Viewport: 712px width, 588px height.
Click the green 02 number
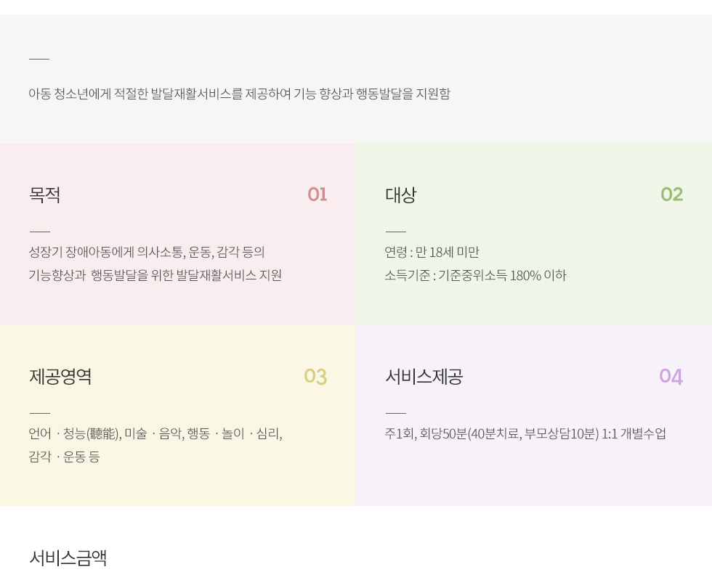point(671,195)
